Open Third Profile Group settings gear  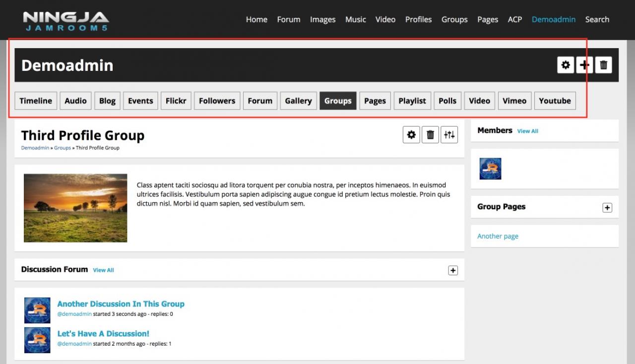tap(411, 134)
